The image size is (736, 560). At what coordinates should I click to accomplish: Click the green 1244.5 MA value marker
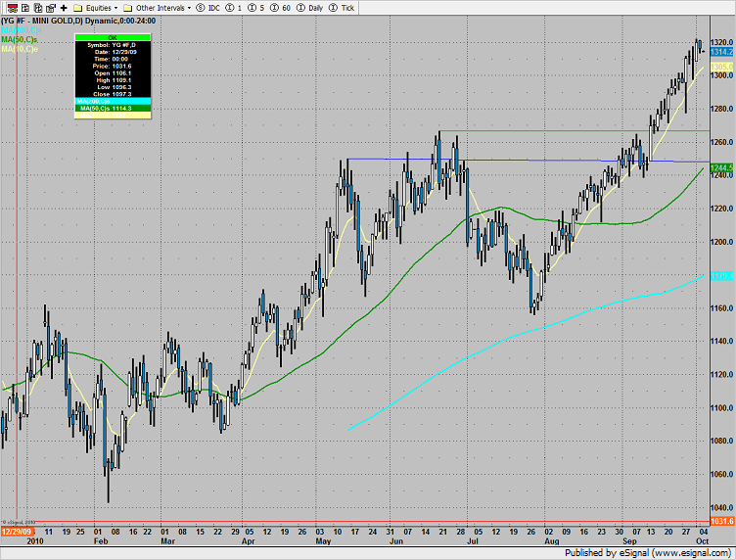pyautogui.click(x=722, y=167)
